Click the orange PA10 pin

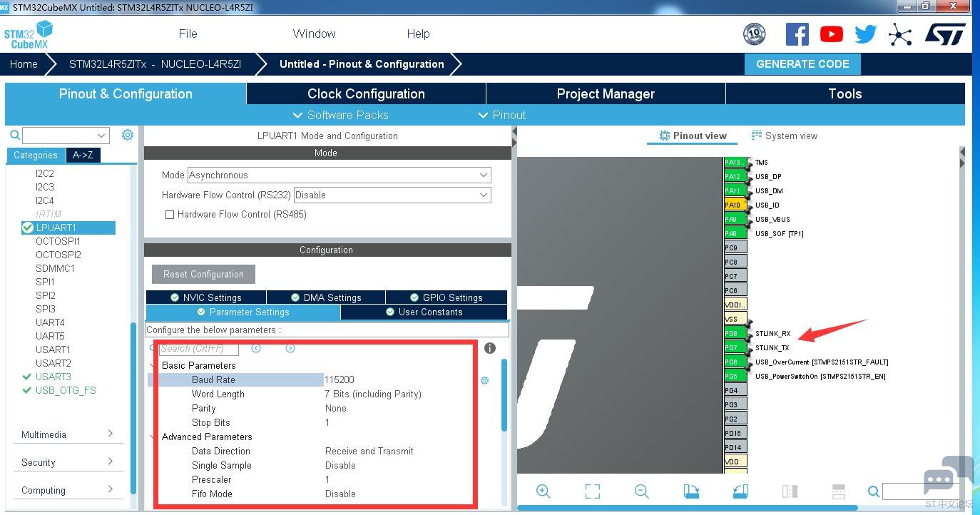(x=735, y=205)
